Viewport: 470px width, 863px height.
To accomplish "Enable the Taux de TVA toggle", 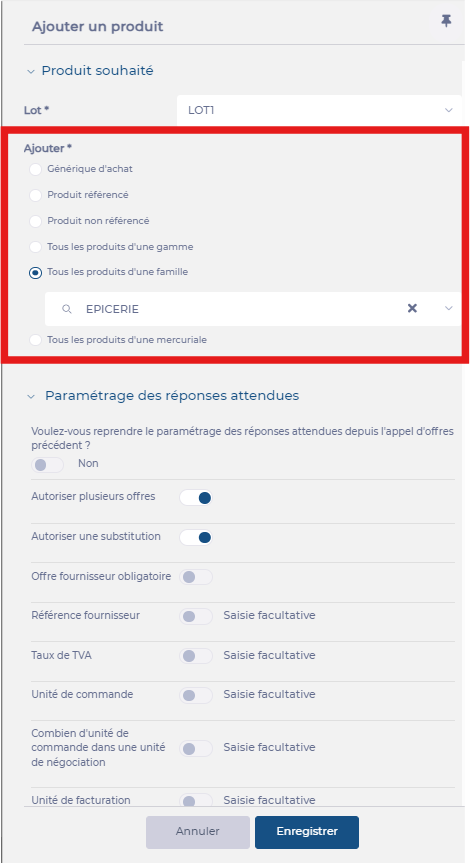I will 196,656.
